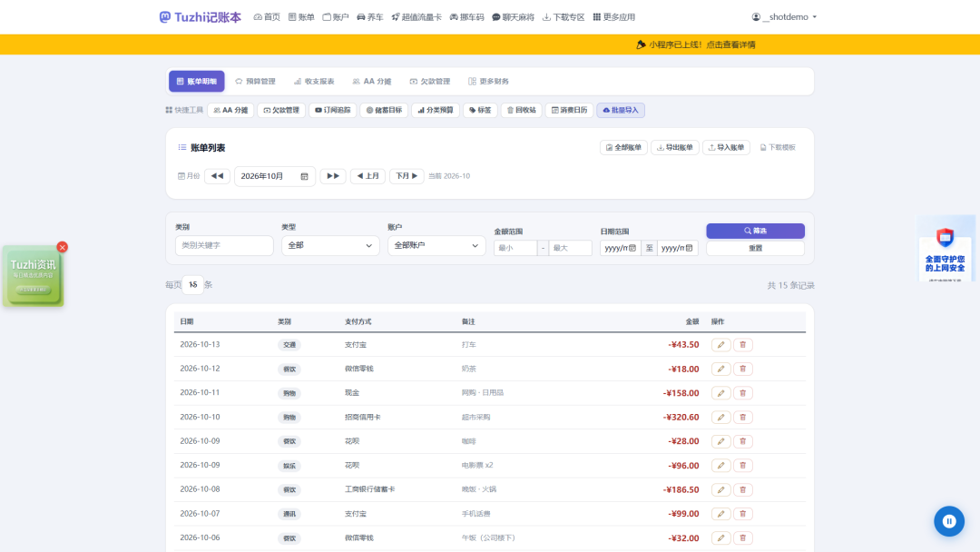This screenshot has width=980, height=552.
Task: Open the 订阅追踪 quick tool
Action: tap(332, 110)
